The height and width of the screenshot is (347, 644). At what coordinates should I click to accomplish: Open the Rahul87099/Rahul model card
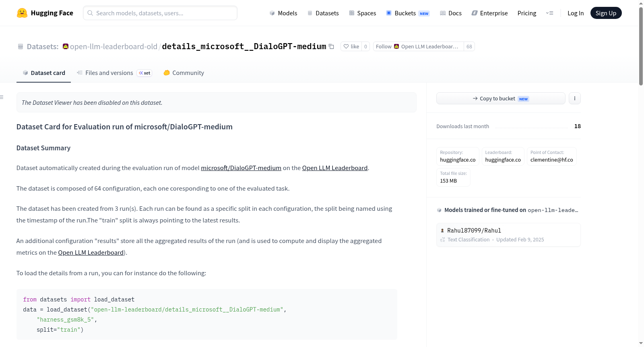pyautogui.click(x=508, y=235)
